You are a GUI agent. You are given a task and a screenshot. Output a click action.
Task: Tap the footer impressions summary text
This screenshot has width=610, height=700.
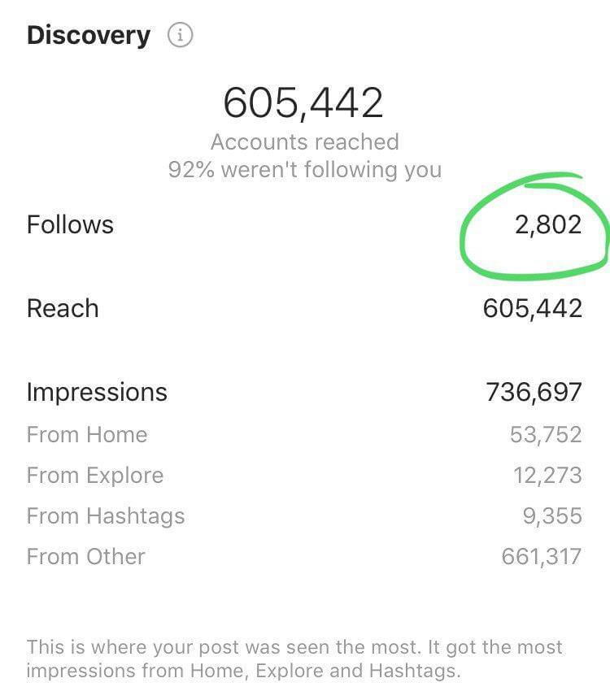[x=294, y=659]
